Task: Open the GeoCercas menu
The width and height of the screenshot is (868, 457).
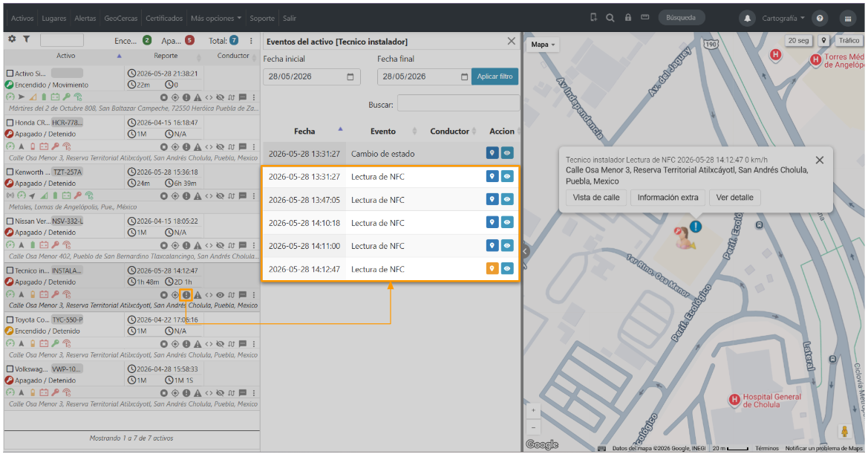Action: coord(121,19)
